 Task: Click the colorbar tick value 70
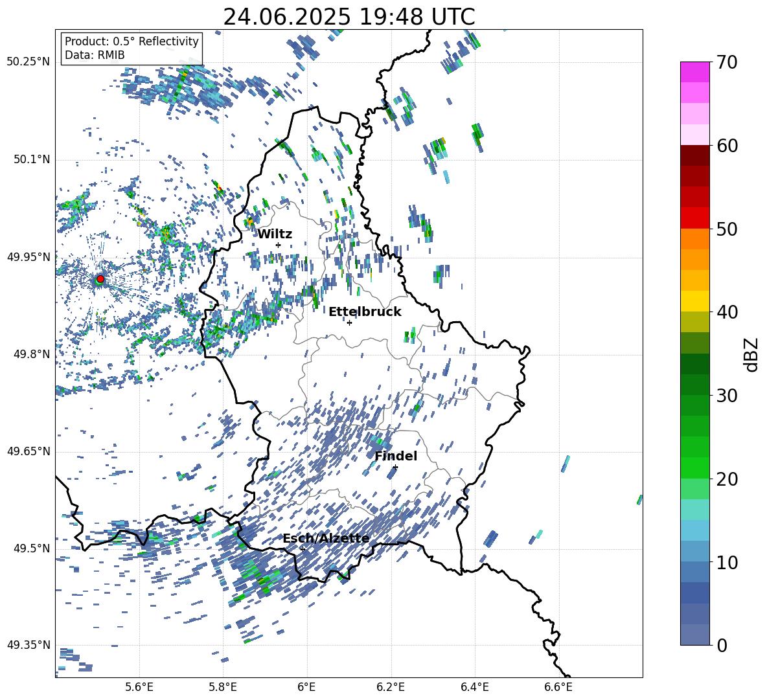coord(727,63)
